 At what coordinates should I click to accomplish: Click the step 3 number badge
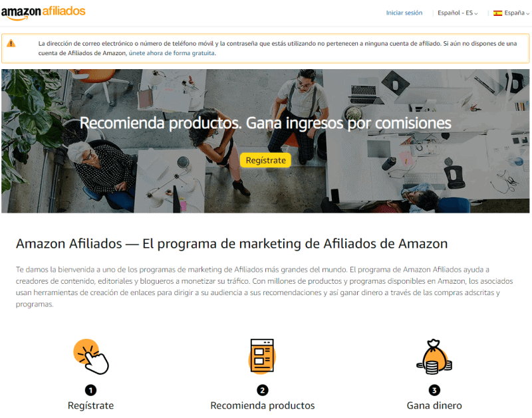pos(434,391)
